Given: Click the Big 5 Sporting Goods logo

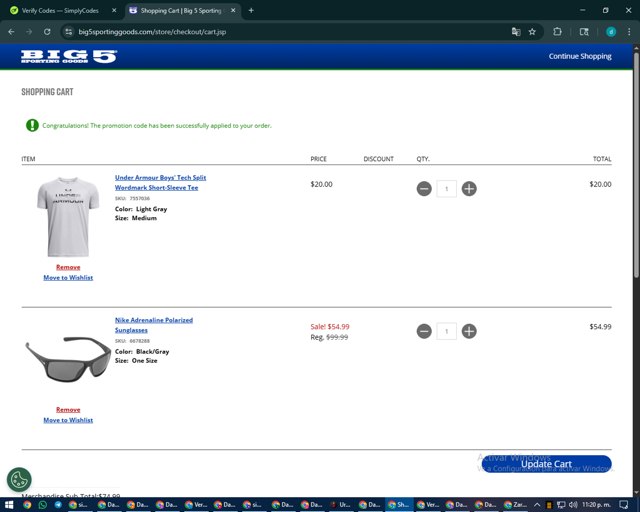Looking at the screenshot, I should [69, 56].
